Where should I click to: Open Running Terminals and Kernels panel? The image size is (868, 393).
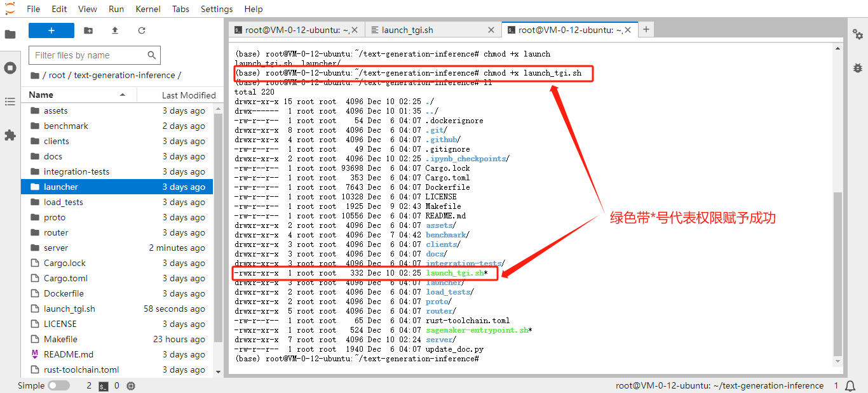tap(10, 68)
